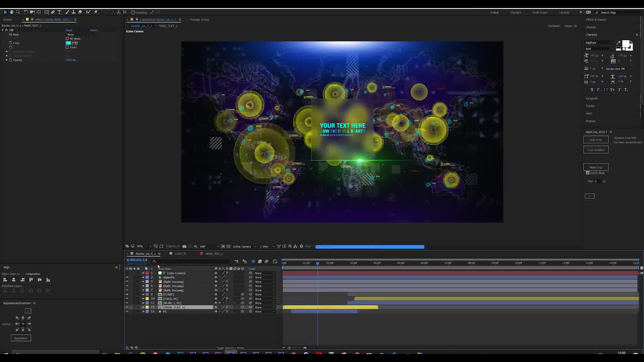
Task: Select the Eraser tool
Action: click(80, 12)
